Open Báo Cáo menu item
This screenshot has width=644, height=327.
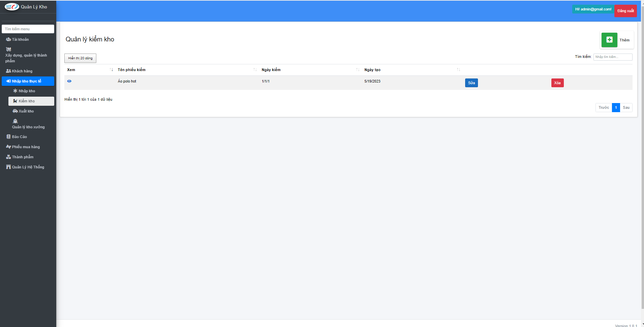pyautogui.click(x=28, y=137)
